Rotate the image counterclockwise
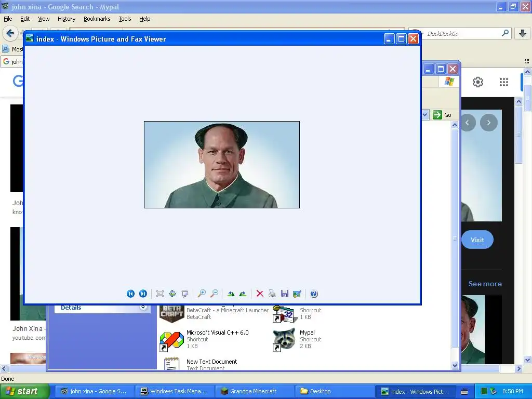The width and height of the screenshot is (532, 399). tap(243, 294)
